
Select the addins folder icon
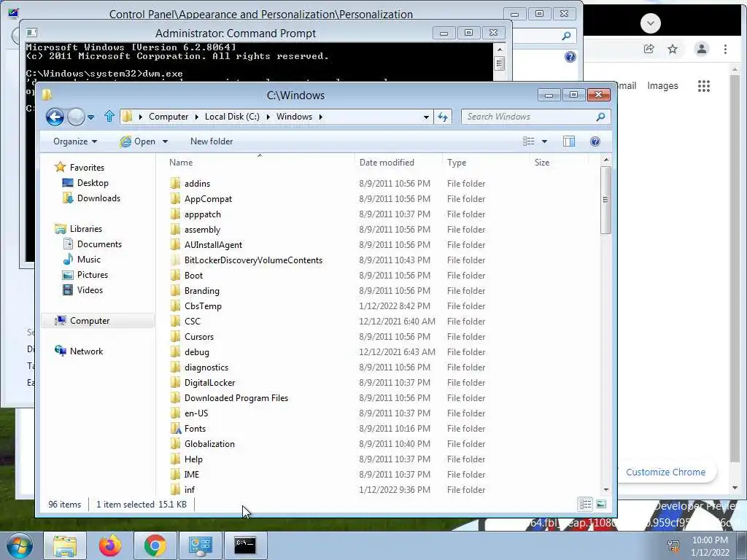(175, 183)
